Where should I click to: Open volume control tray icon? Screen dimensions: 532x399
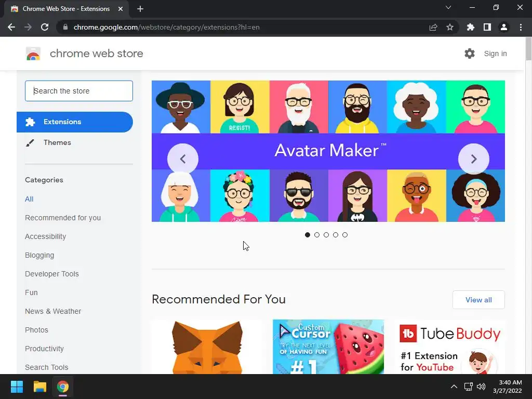[481, 387]
